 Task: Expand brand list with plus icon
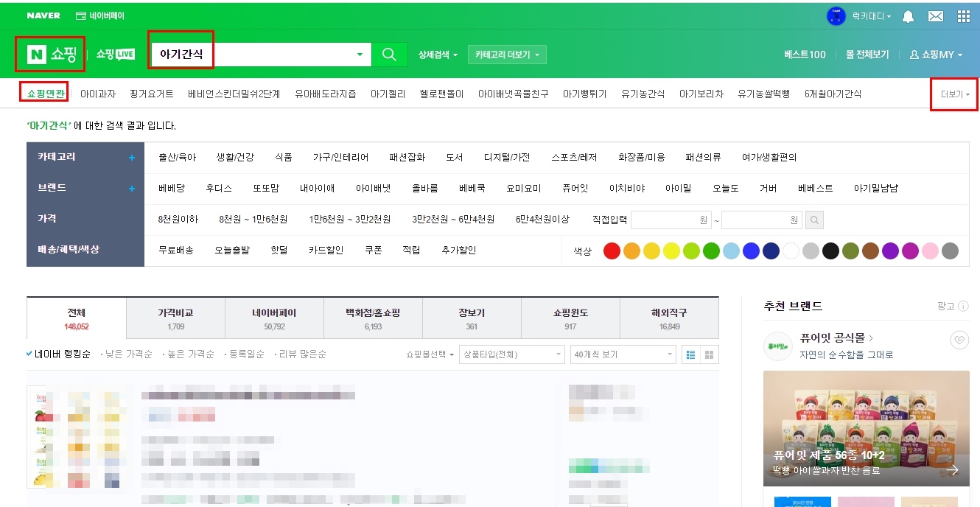132,189
